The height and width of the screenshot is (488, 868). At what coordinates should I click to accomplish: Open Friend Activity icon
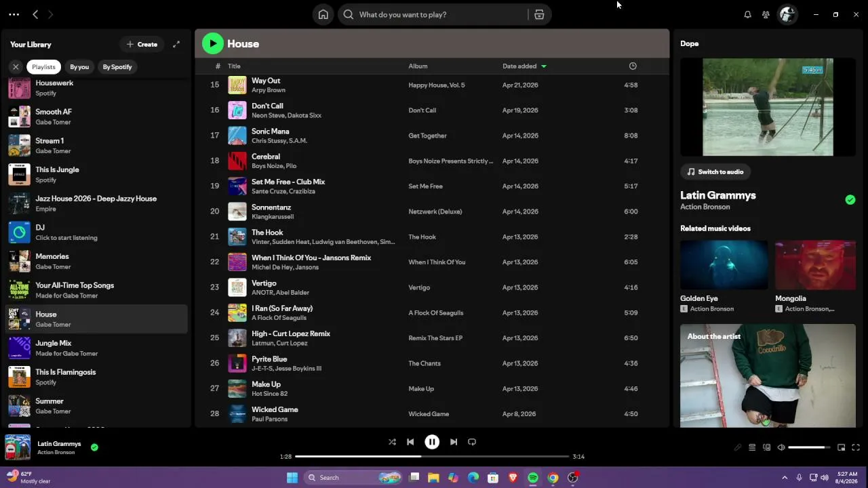tap(766, 14)
